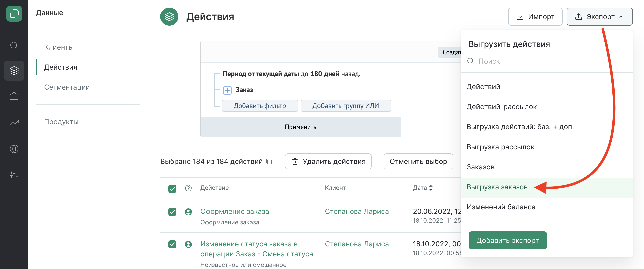
Task: Select Действий-рассылок export option
Action: 547,107
